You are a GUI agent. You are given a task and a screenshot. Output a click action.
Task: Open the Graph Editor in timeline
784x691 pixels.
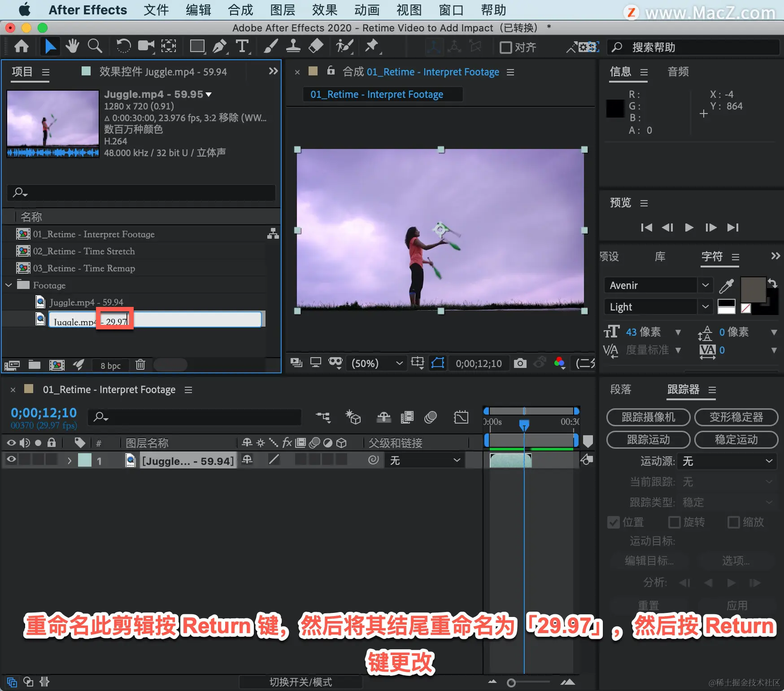[x=461, y=417]
